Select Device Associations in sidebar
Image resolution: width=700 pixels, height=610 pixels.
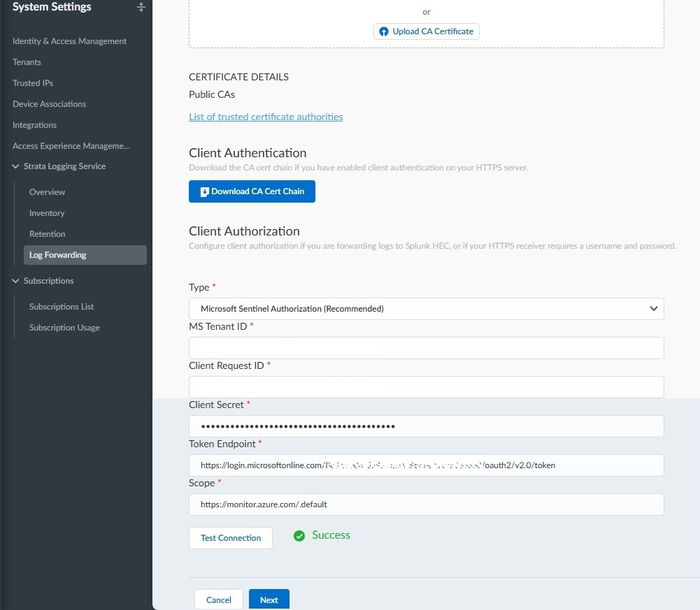point(49,104)
